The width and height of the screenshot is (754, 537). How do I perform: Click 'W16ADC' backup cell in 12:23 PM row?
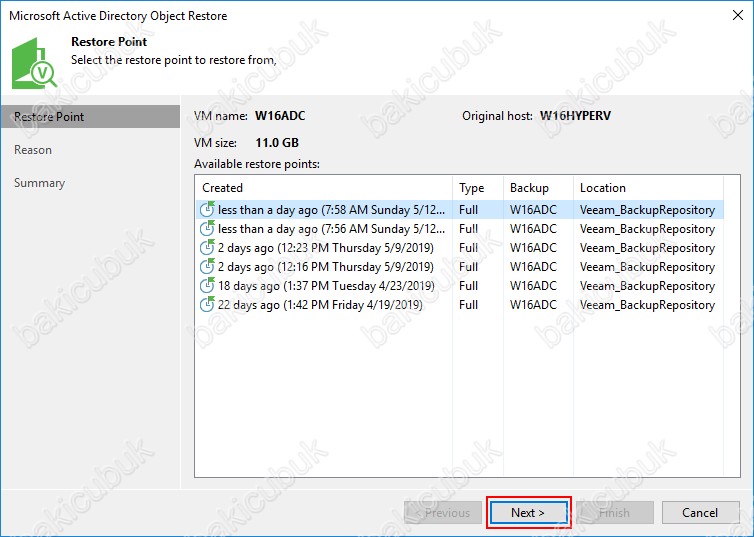(x=533, y=248)
